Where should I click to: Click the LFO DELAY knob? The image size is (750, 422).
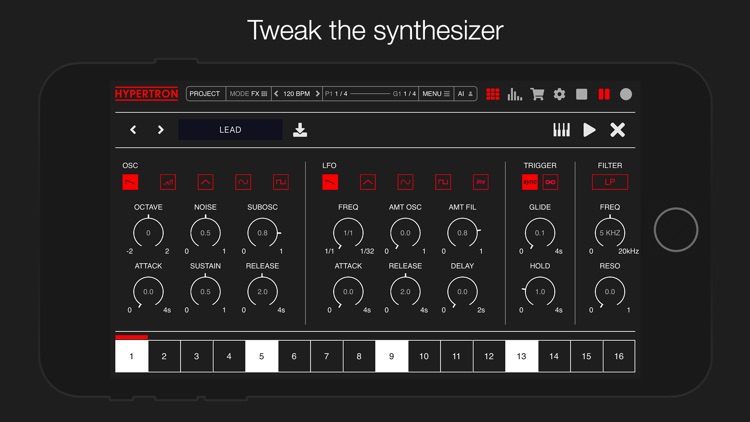[x=462, y=291]
